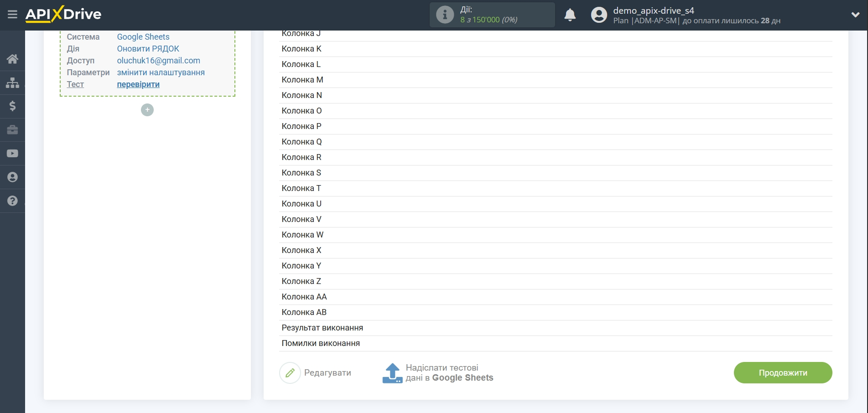The width and height of the screenshot is (868, 413).
Task: Select the Колонка O row
Action: point(556,111)
